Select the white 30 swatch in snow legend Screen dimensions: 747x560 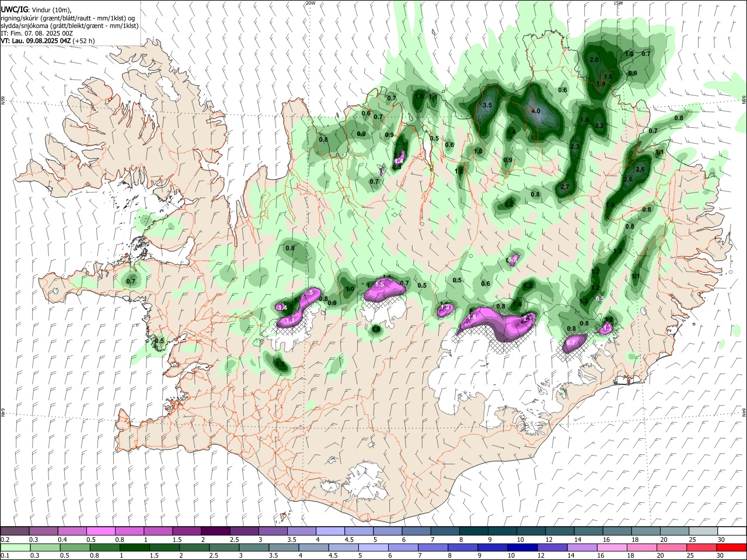click(x=732, y=531)
